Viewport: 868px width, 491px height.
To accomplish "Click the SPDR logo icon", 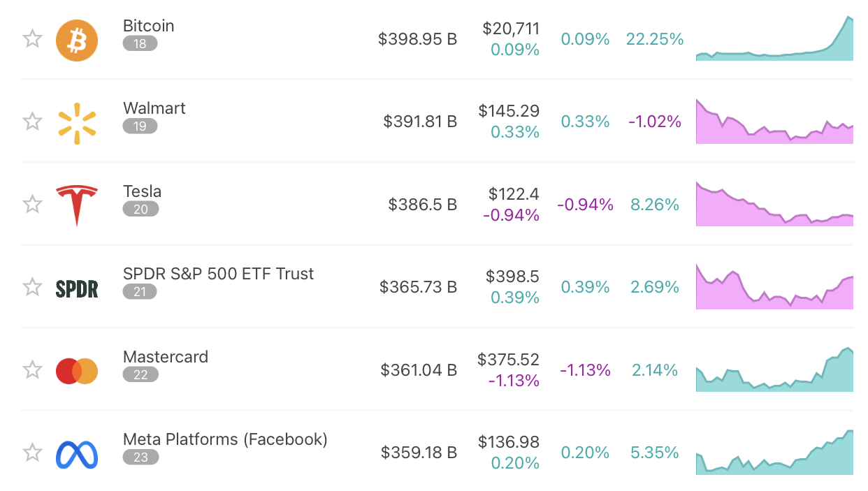I will click(x=77, y=288).
